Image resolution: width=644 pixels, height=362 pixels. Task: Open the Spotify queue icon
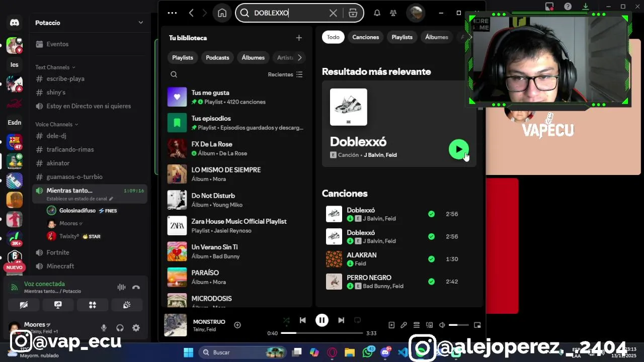[x=417, y=325]
